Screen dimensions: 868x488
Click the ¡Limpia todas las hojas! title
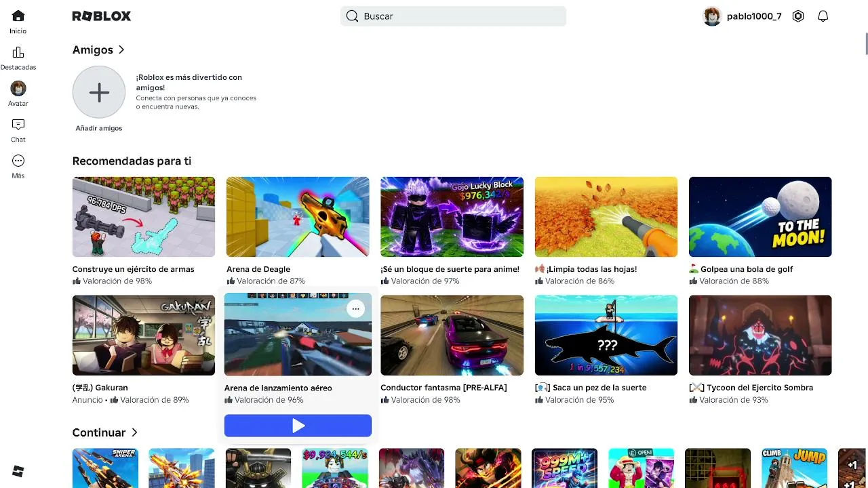pyautogui.click(x=586, y=269)
